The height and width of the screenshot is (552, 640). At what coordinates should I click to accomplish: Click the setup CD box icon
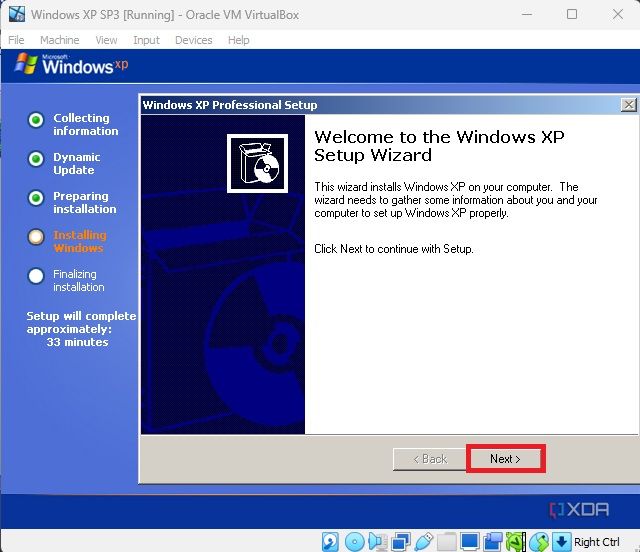tap(257, 162)
